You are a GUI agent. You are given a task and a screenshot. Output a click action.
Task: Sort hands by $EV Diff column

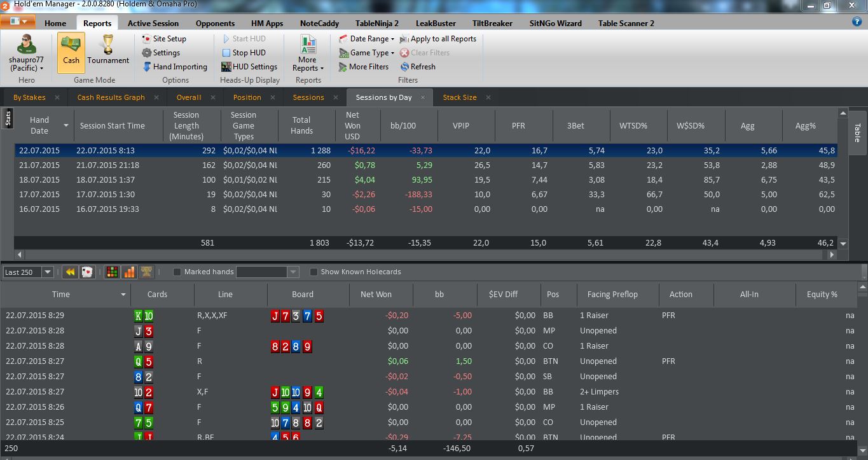[x=508, y=295]
